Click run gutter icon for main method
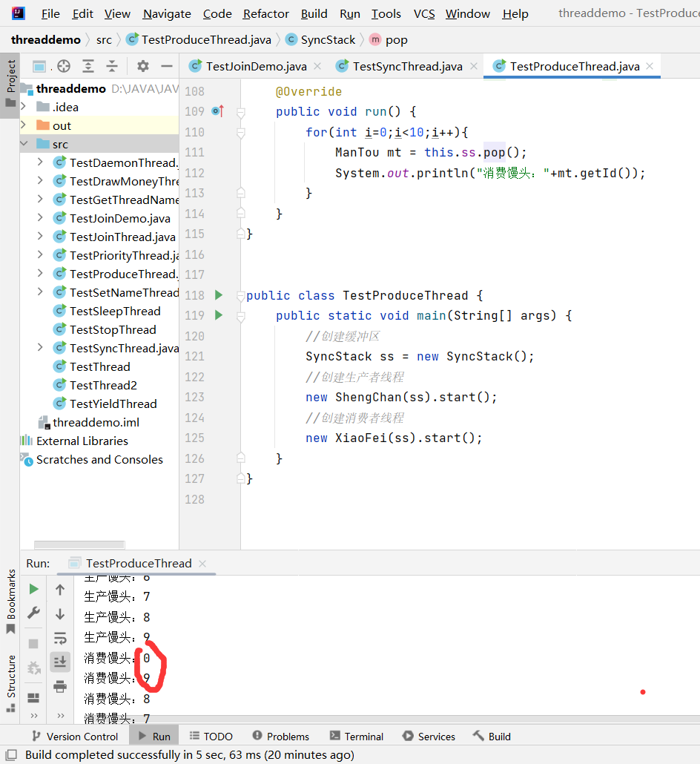Viewport: 700px width, 764px height. coord(219,315)
